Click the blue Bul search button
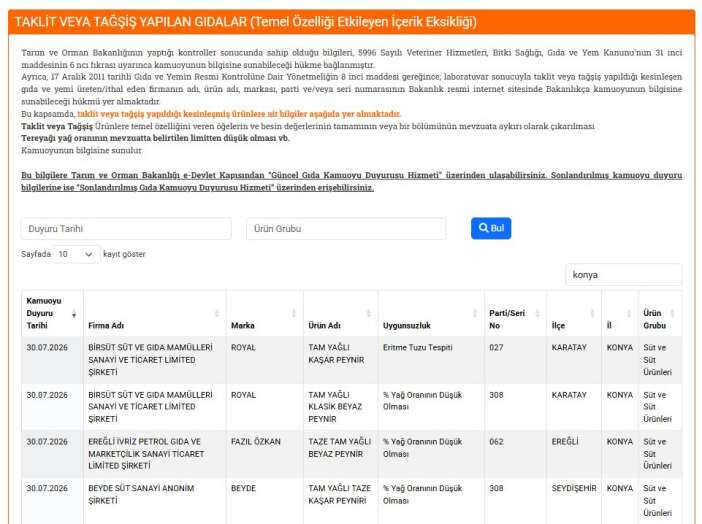 (491, 228)
